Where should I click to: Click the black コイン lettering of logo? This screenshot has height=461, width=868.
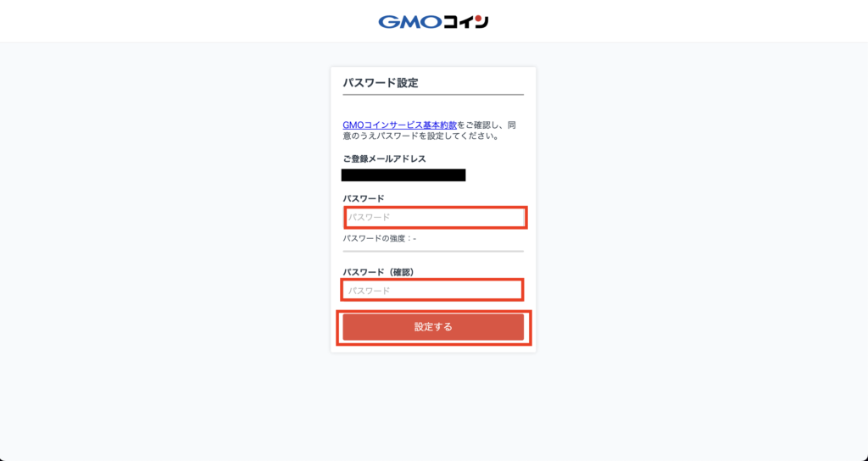(x=466, y=21)
